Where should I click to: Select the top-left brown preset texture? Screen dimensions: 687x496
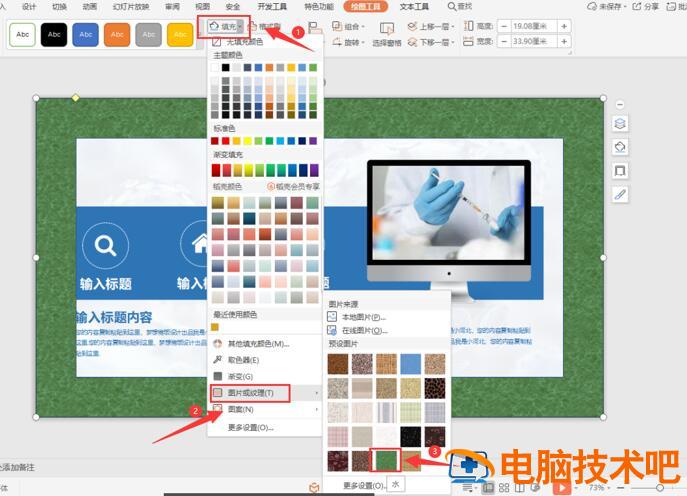tap(338, 364)
